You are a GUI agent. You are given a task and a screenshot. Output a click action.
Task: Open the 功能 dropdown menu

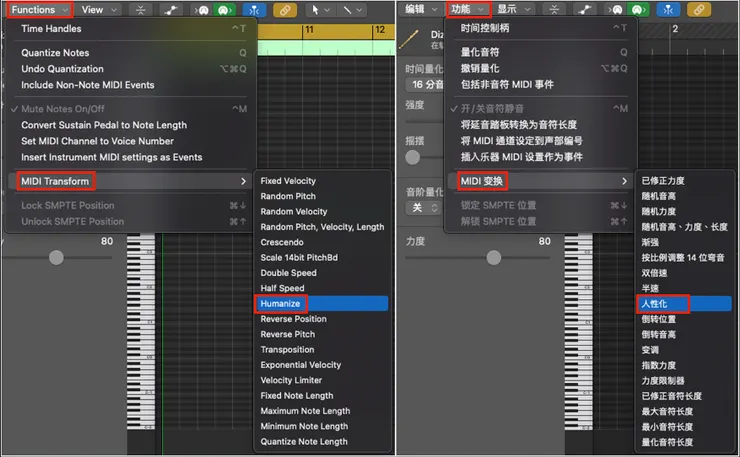[467, 9]
